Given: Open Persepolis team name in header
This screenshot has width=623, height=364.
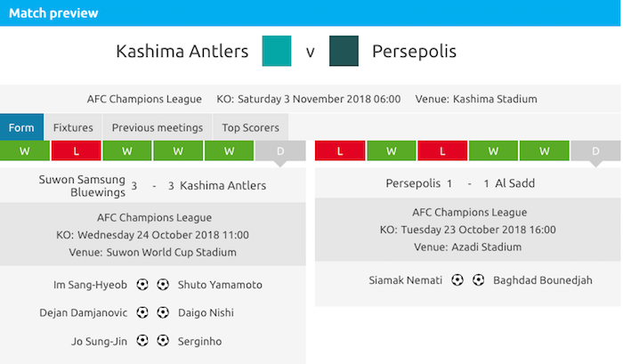Looking at the screenshot, I should coord(414,51).
